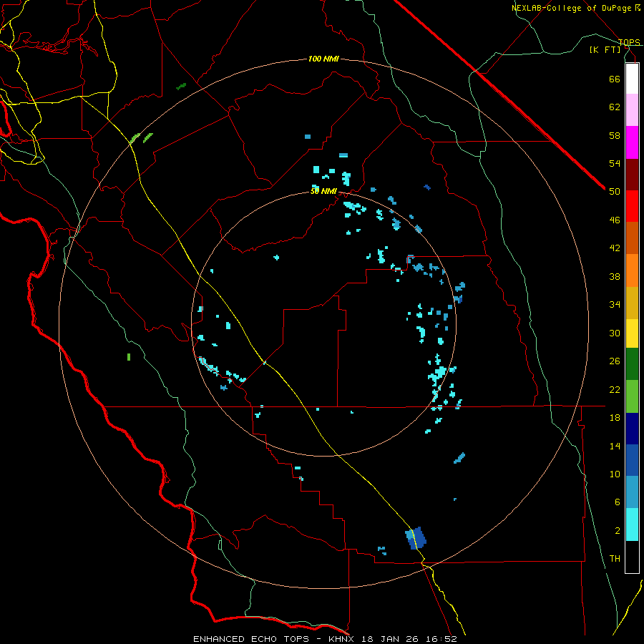Screen dimensions: 644x644
Task: Click the 30 value on the legend
Action: pos(615,333)
